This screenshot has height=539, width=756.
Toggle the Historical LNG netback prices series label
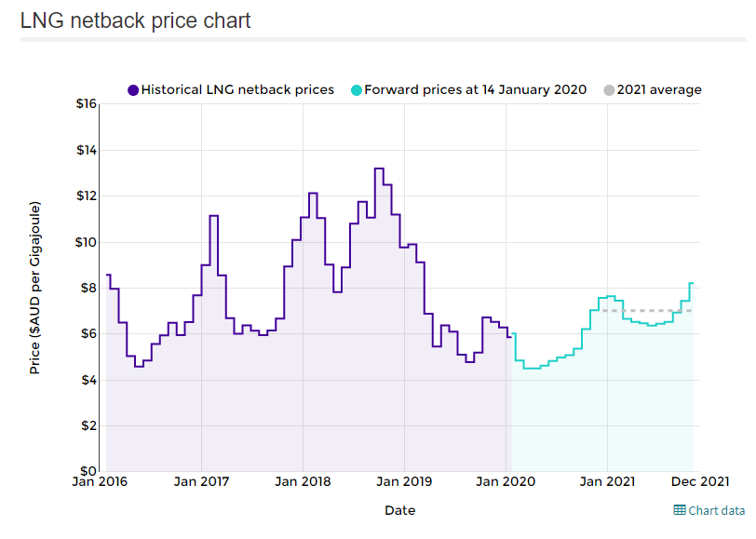[237, 90]
